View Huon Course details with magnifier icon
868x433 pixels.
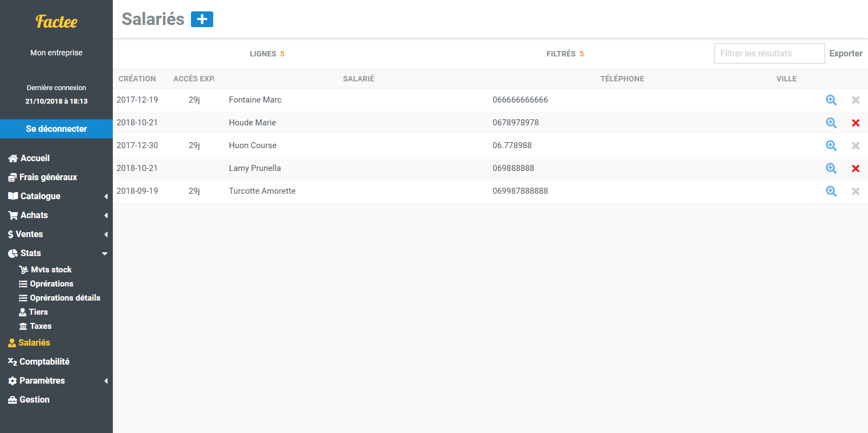click(x=831, y=145)
